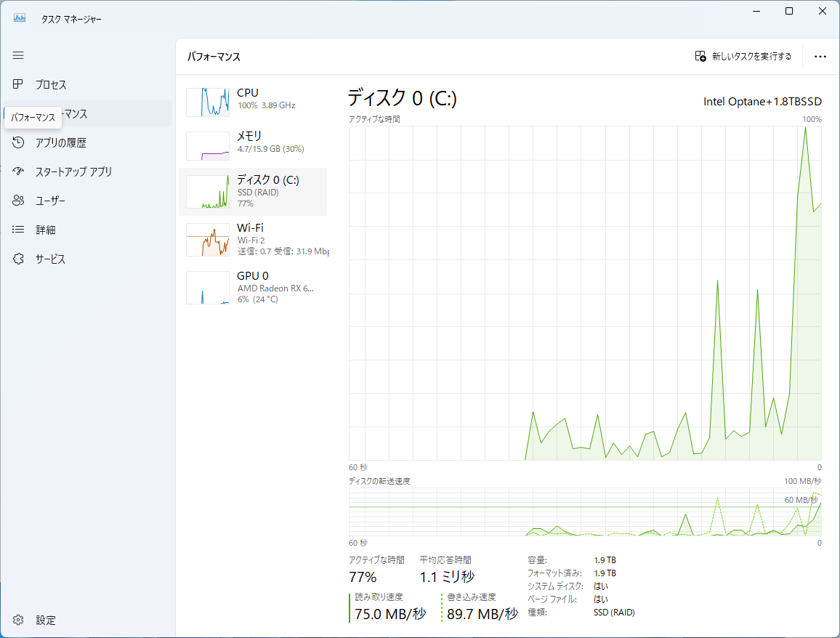Screen dimensions: 840x638
Task: Select the ディスク 0 (C:) entry
Action: 253,192
